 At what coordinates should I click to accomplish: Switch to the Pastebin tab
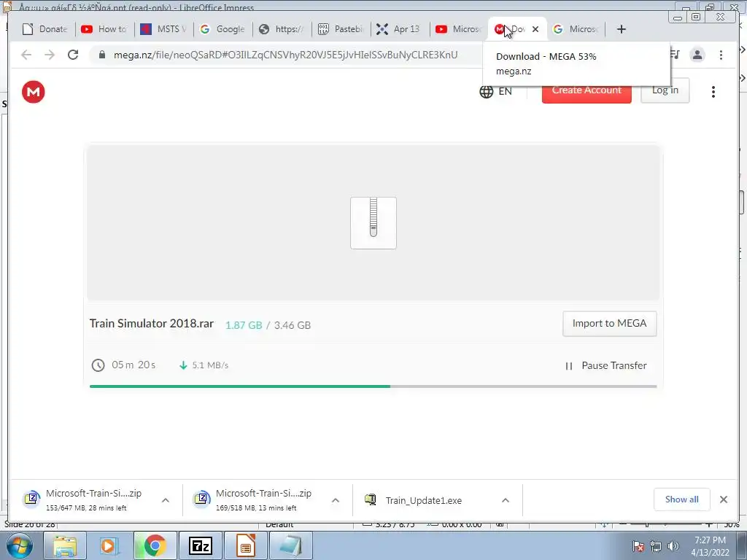341,29
